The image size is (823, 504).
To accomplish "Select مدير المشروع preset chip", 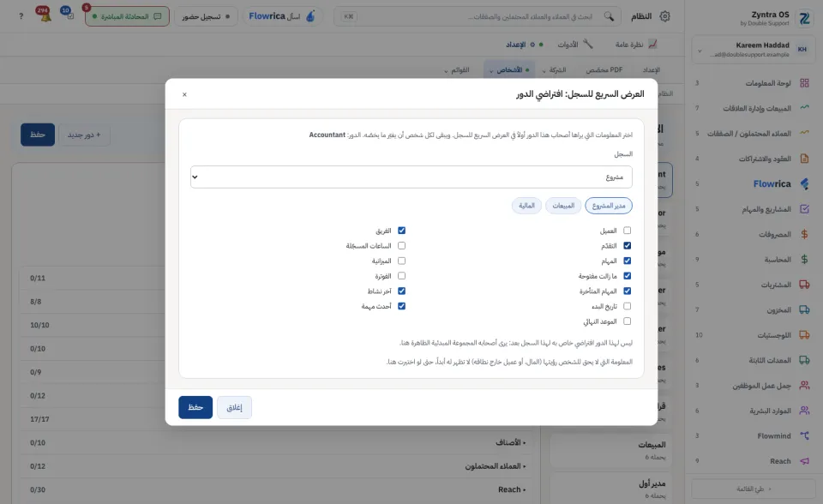I will [x=609, y=206].
